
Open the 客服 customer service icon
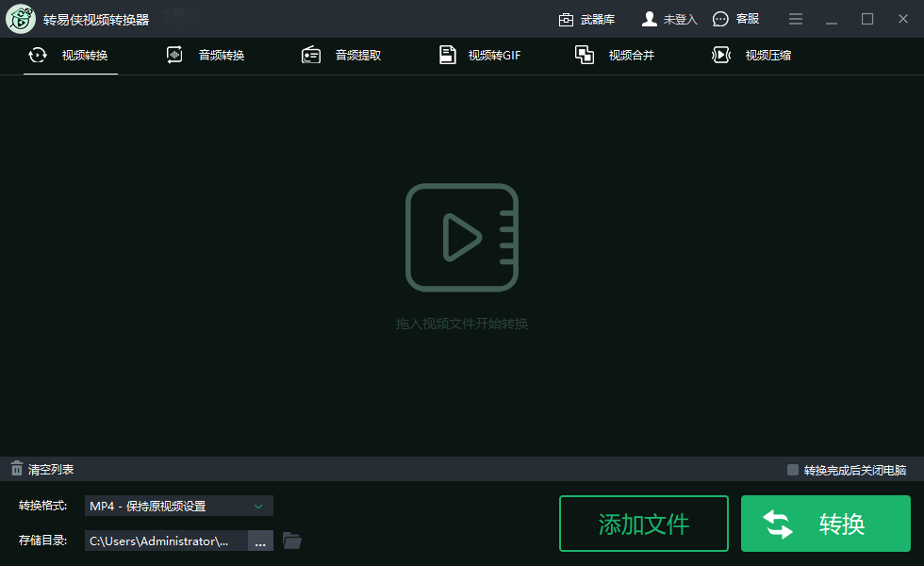point(718,18)
